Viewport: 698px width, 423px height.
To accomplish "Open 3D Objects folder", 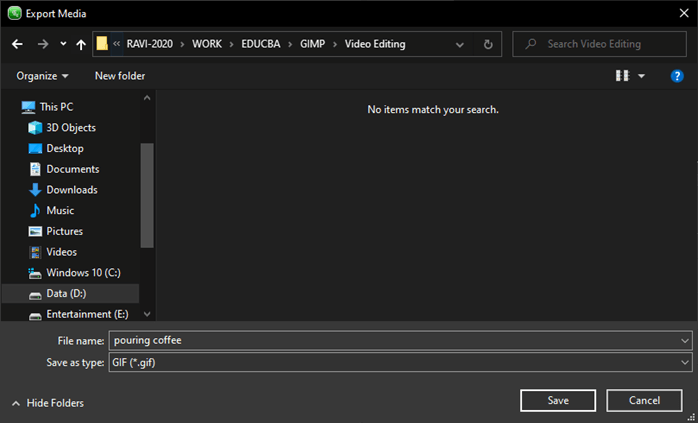I will coord(71,128).
